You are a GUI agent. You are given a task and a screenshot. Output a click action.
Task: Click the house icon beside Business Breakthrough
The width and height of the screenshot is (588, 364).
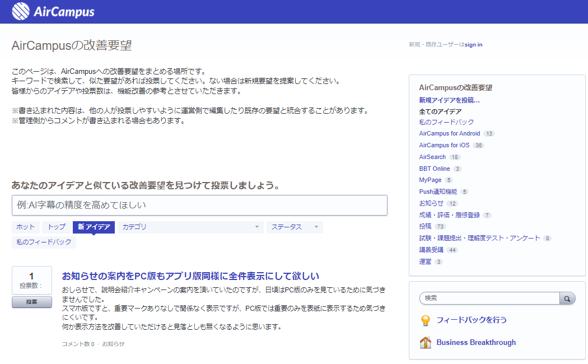(425, 342)
